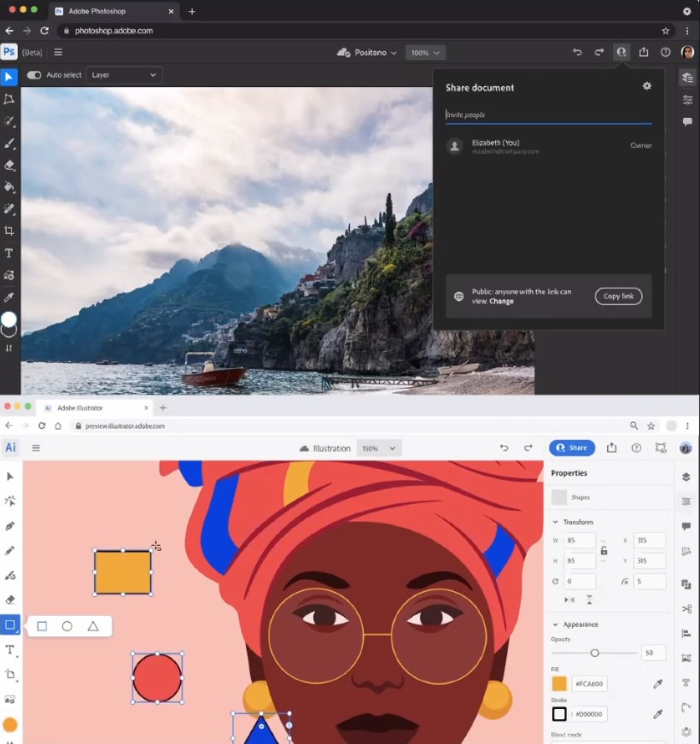Select the Eyedropper tool in Photoshop

[x=9, y=297]
